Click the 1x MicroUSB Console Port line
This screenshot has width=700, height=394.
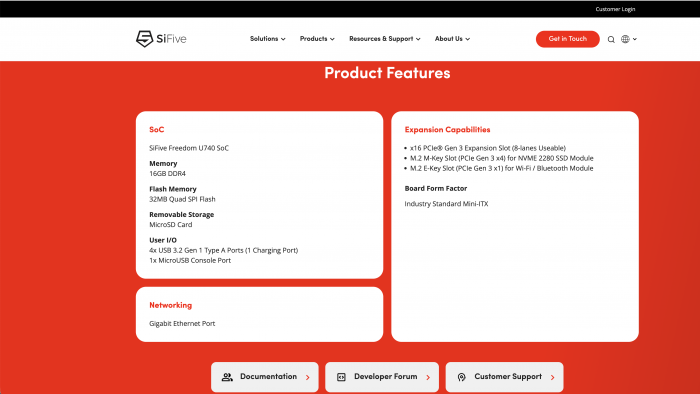pos(190,260)
